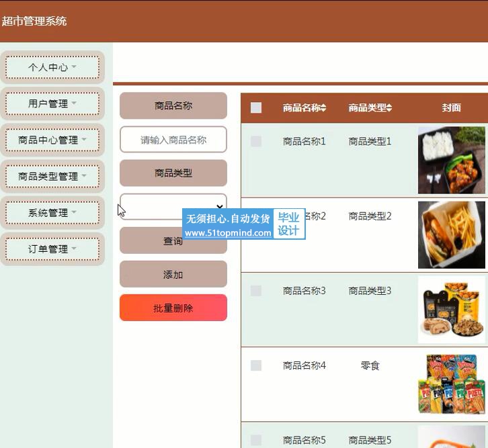Click the 商品名称5 cell
Screen dimensions: 488x448
[304, 440]
